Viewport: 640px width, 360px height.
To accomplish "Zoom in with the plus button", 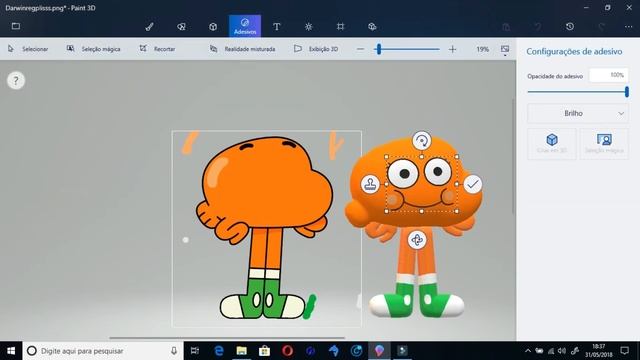I will [452, 49].
